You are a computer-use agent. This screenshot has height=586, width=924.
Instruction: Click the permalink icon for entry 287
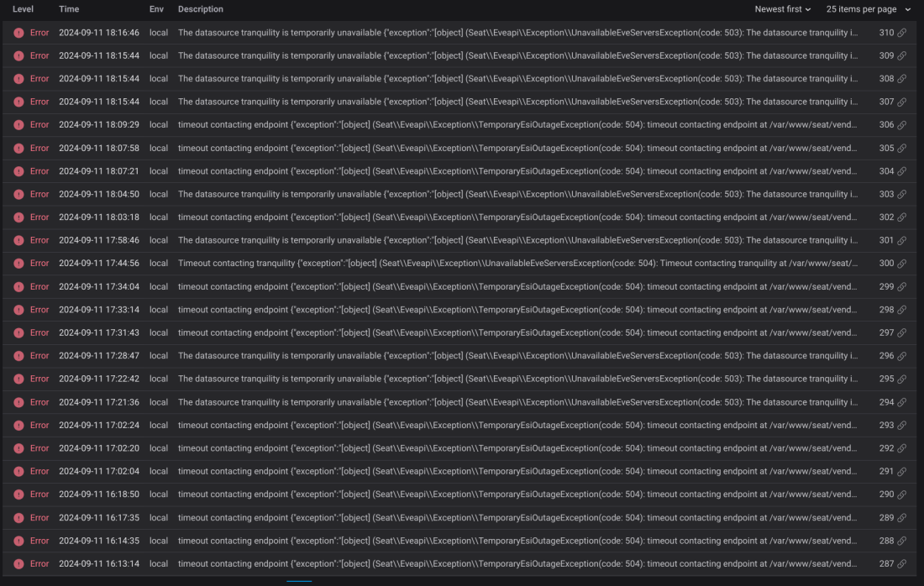coord(901,563)
